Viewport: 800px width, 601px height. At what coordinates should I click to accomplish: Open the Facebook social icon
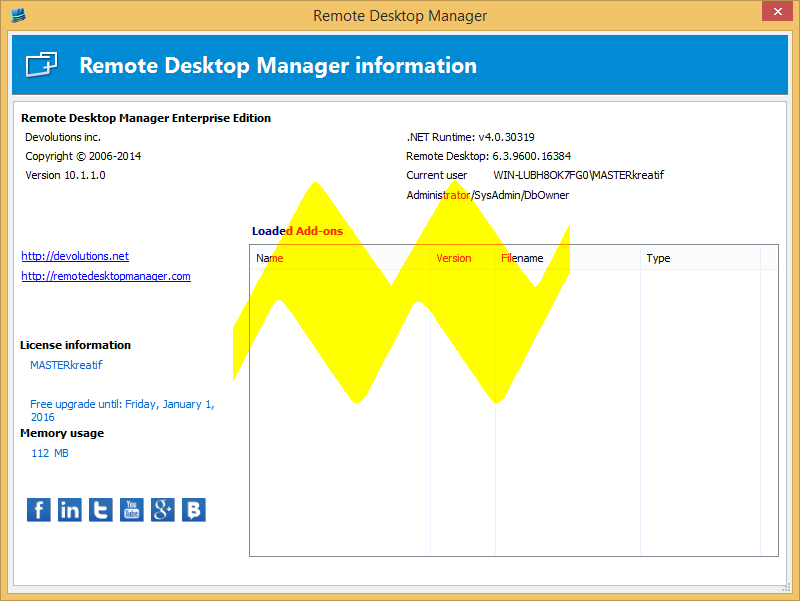pos(39,510)
